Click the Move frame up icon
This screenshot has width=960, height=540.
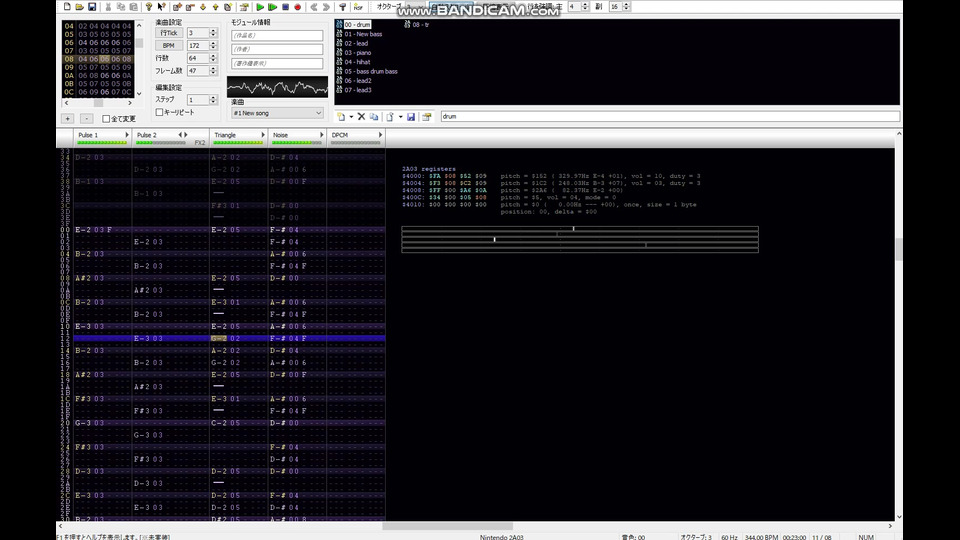[215, 7]
